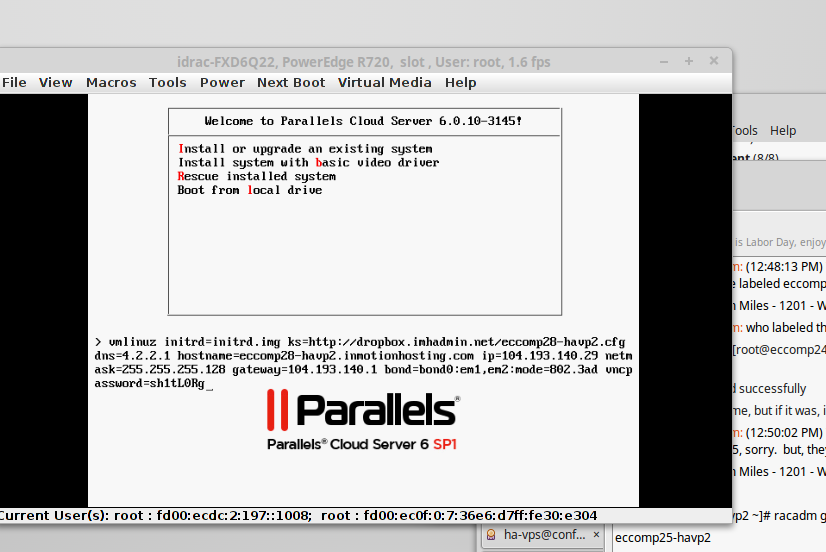
Task: Open the View menu
Action: pyautogui.click(x=56, y=82)
